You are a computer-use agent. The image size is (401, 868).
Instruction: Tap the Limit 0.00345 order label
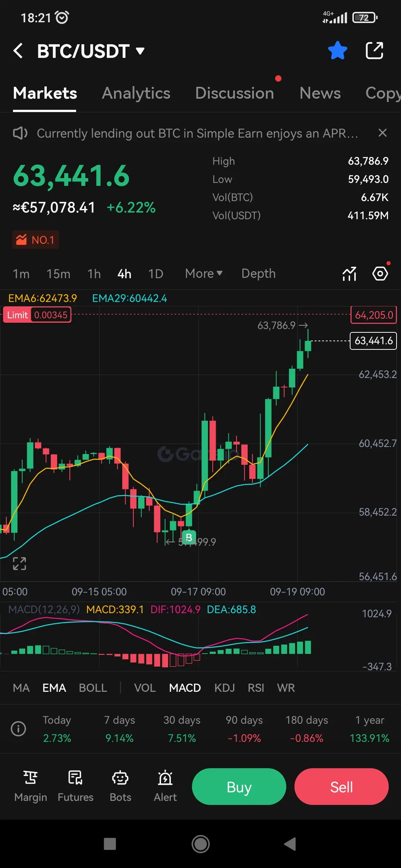point(37,315)
